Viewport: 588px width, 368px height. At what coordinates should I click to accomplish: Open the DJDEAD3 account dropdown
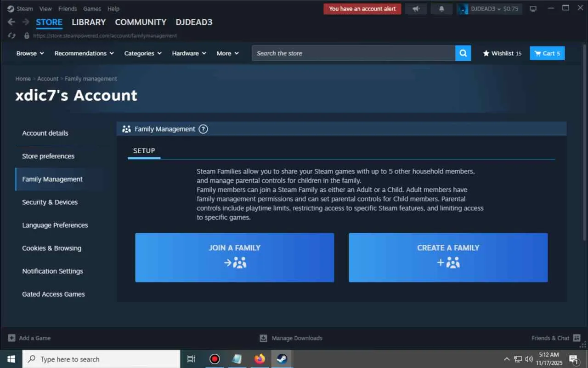(495, 9)
